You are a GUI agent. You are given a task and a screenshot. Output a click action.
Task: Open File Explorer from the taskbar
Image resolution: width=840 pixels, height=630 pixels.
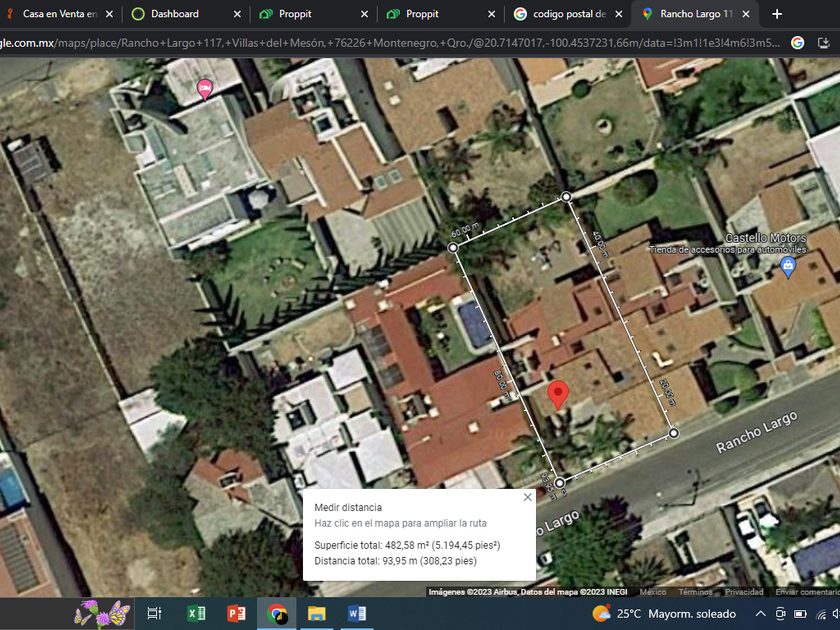coord(317,613)
